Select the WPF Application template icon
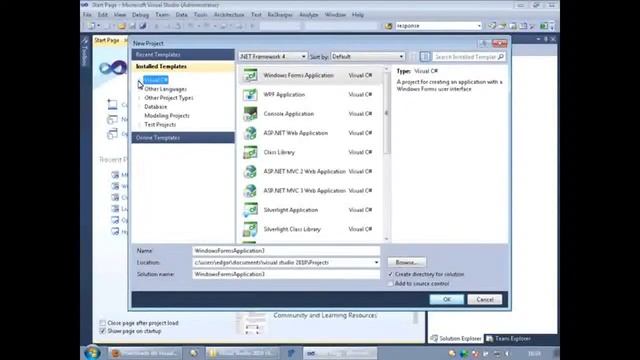640x360 pixels. point(250,95)
